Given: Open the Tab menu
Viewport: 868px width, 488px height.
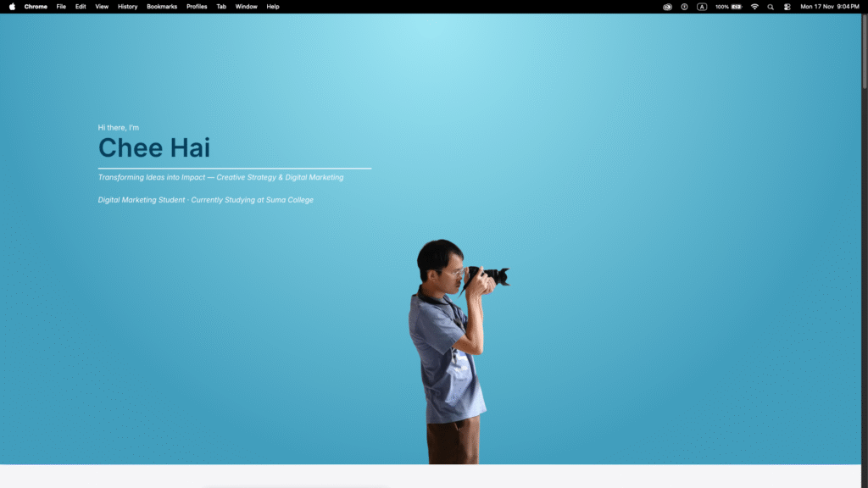Looking at the screenshot, I should 221,6.
